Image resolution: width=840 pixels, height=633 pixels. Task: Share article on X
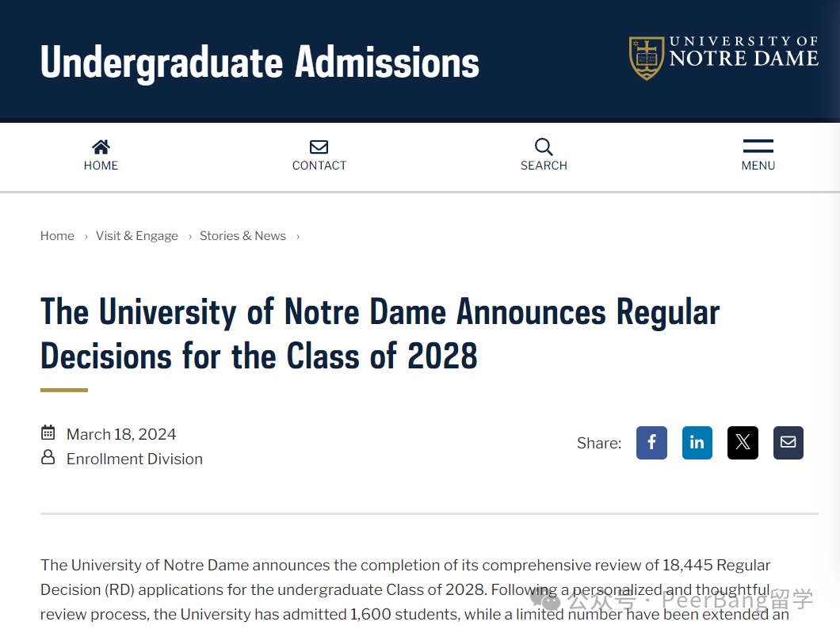click(x=743, y=442)
